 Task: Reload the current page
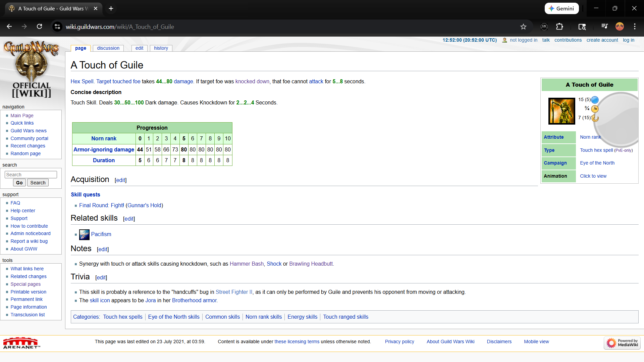click(x=39, y=27)
